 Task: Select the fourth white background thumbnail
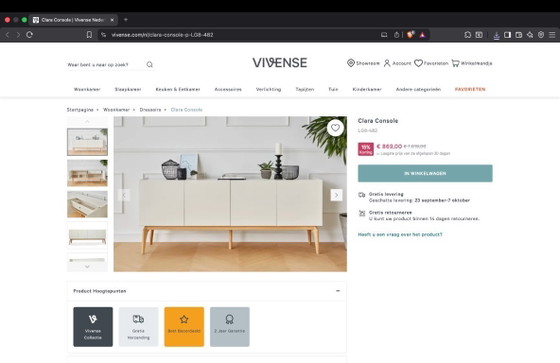click(87, 235)
